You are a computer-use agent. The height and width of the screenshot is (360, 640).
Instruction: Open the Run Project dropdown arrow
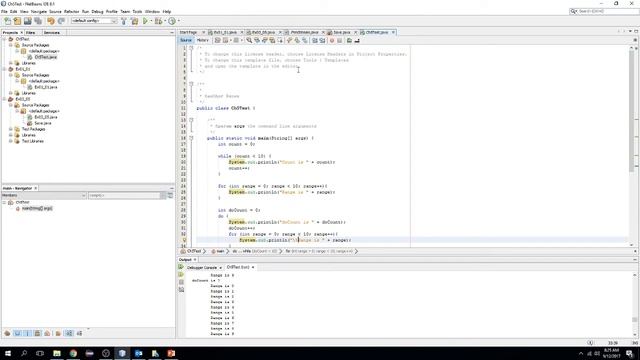pos(151,21)
